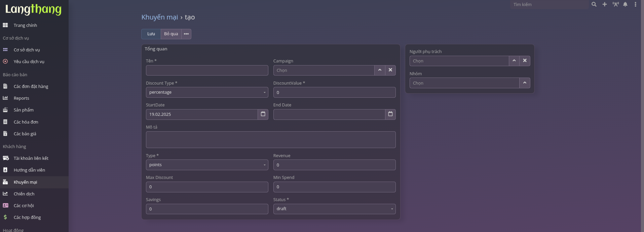Expand the Discount Type dropdown
Screen dimensions: 644x232
[x=207, y=92]
